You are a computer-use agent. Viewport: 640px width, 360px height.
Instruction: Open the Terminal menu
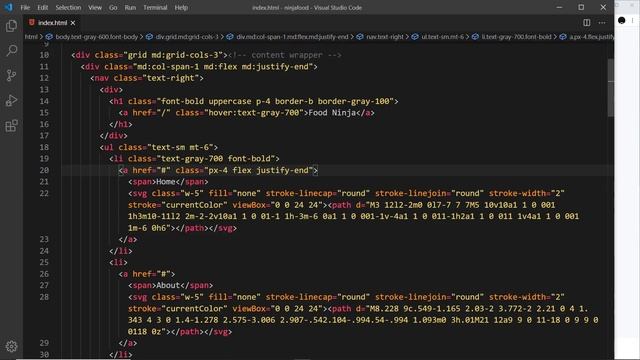[155, 7]
